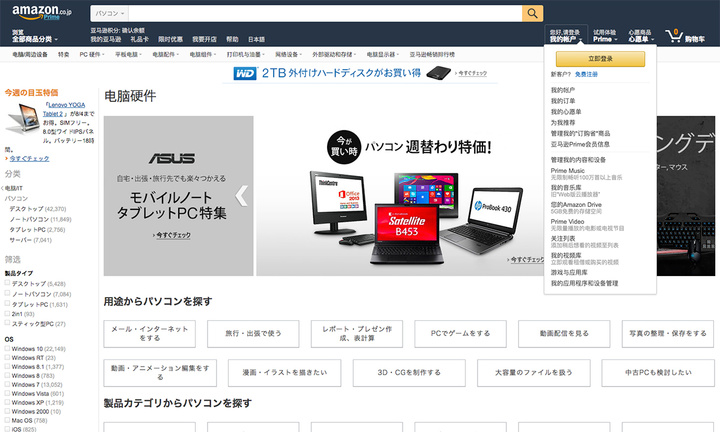
Task: Select 游戏与应用库 menu entry
Action: pos(569,272)
